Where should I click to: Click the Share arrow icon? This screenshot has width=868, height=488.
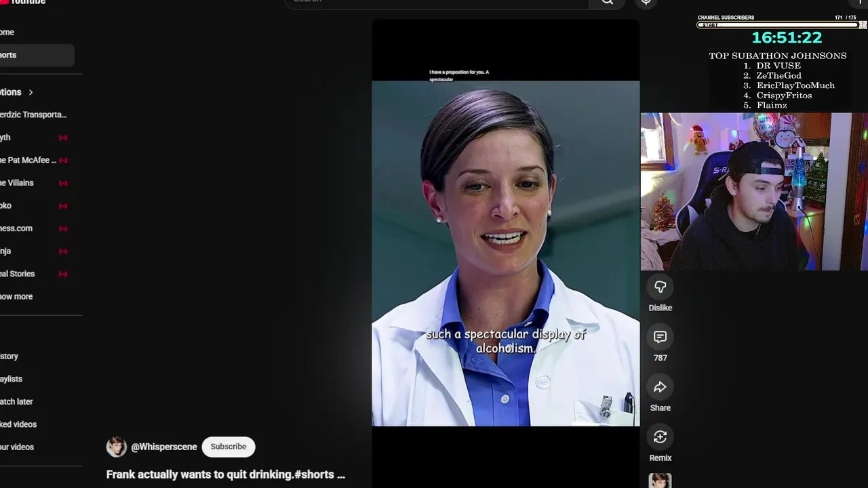(660, 387)
